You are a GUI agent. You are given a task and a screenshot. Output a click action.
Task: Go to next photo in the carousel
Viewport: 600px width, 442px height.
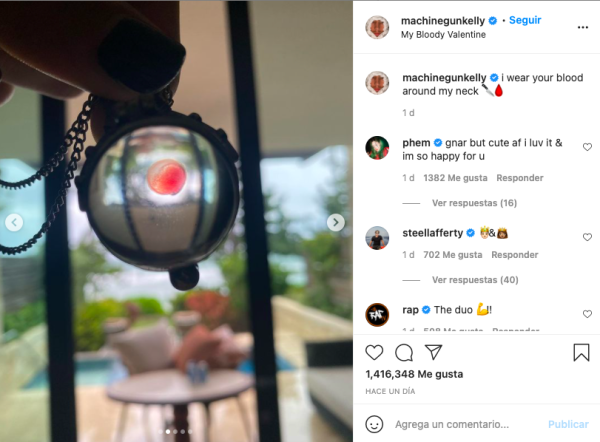tap(336, 222)
